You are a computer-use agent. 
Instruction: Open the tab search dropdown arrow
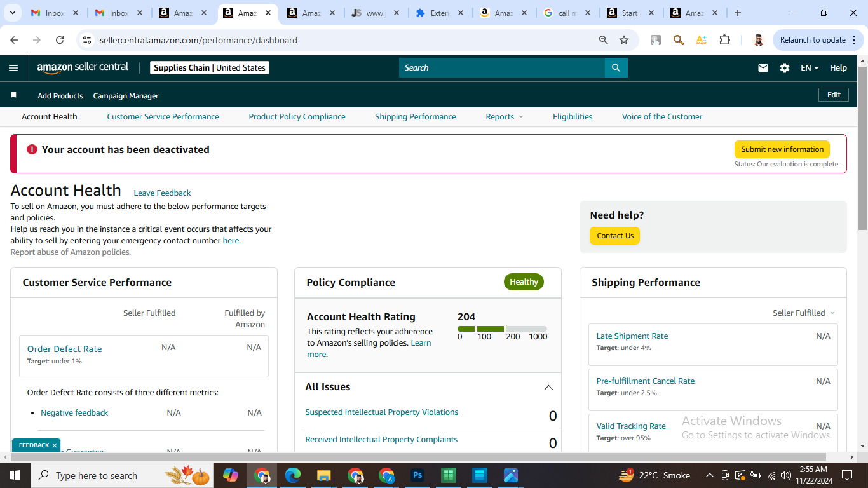point(12,13)
